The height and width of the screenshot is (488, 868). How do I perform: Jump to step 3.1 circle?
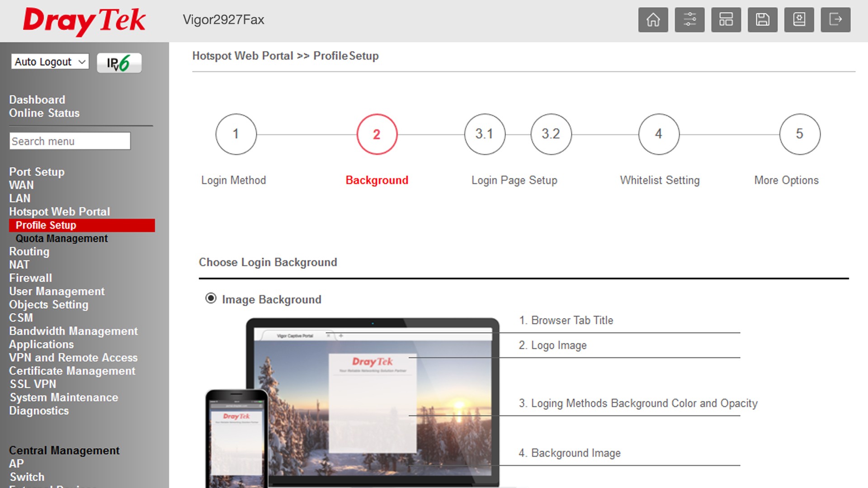(x=485, y=134)
